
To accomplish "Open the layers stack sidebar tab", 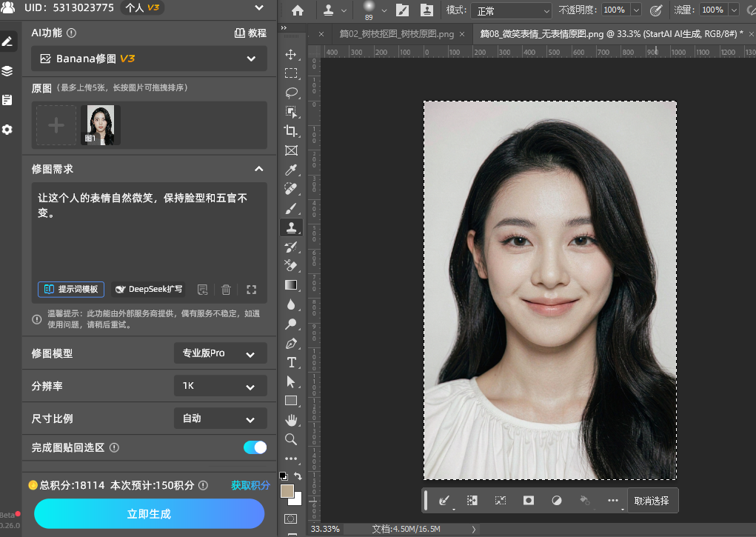I will (x=7, y=71).
